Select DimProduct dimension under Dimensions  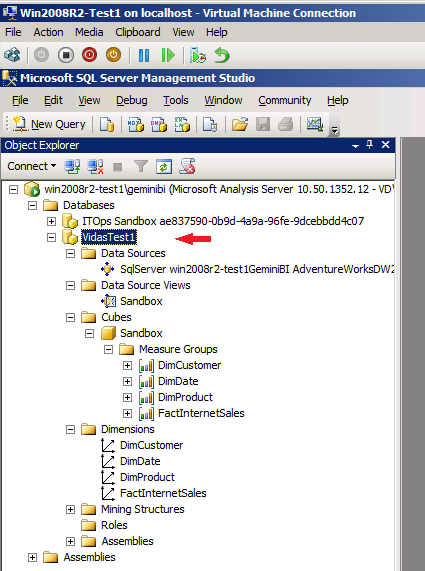[x=147, y=477]
